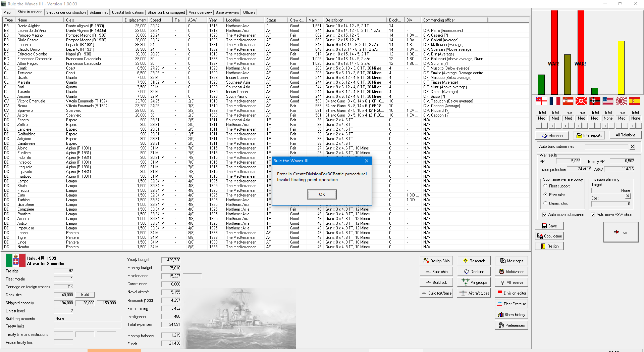
Task: Click the Build ship button
Action: coord(436,271)
